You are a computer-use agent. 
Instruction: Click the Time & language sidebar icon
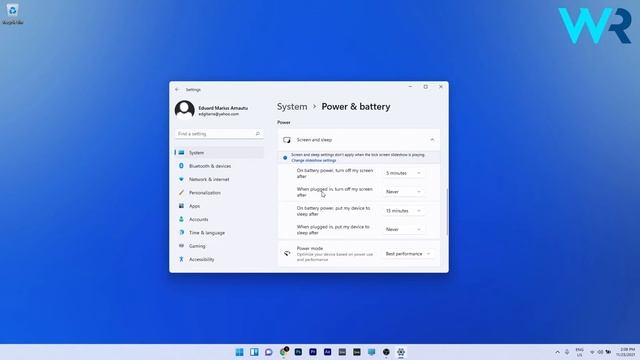(181, 233)
